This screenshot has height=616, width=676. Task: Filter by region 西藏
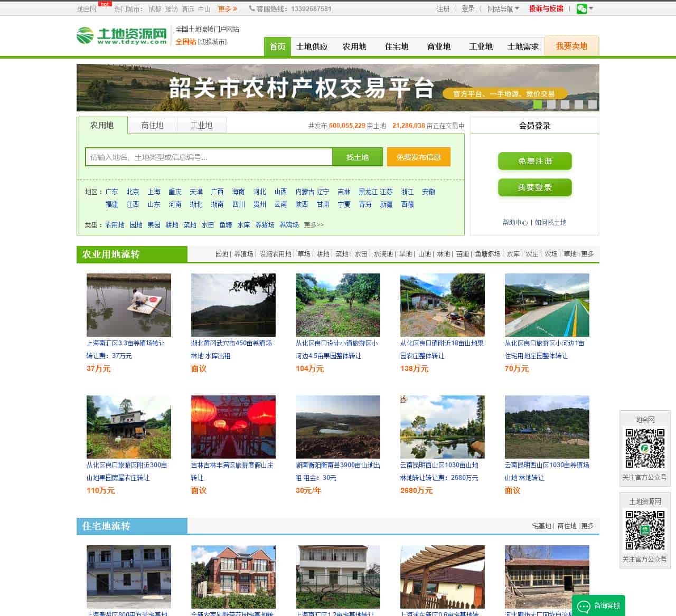tap(407, 204)
